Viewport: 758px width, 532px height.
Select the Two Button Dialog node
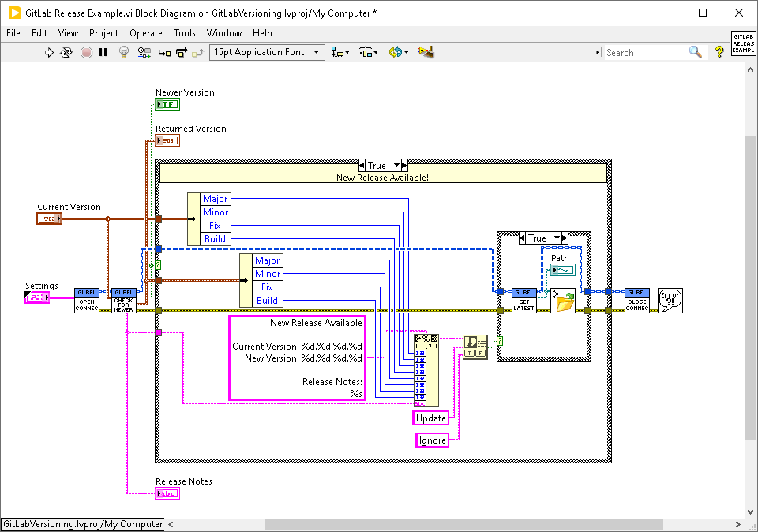475,347
